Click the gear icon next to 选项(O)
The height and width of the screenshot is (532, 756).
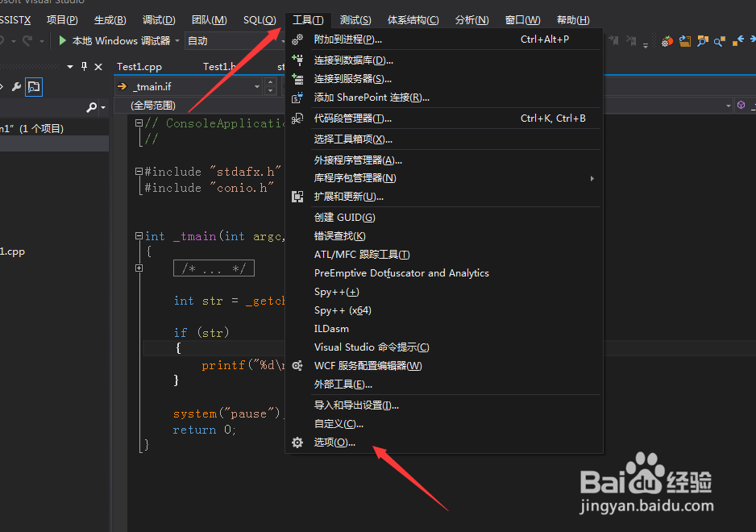point(297,443)
